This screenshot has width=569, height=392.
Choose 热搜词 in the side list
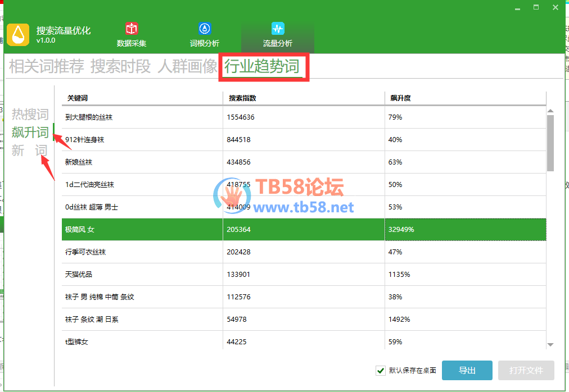click(30, 114)
